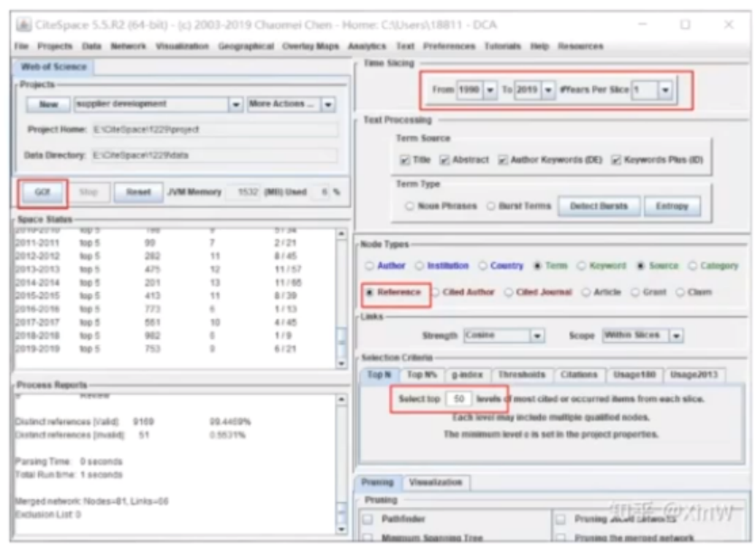Screen dimensions: 756x547
Task: Open the To year dropdown
Action: click(x=548, y=90)
